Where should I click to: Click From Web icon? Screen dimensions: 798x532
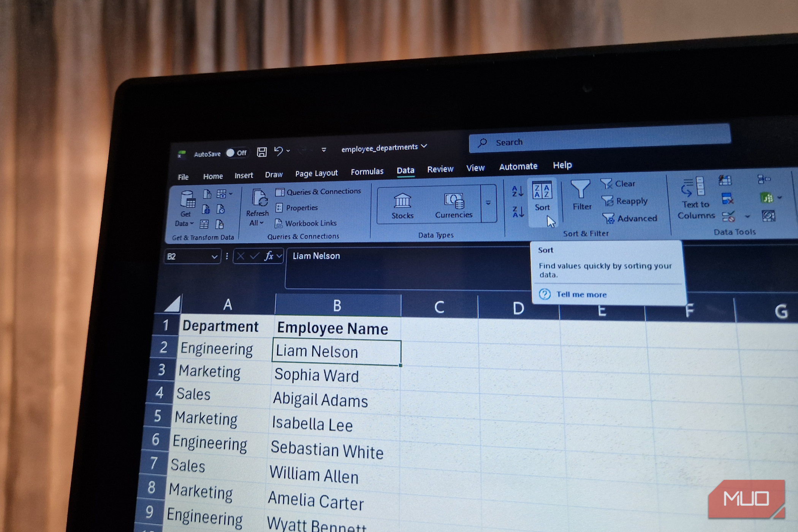pyautogui.click(x=206, y=209)
